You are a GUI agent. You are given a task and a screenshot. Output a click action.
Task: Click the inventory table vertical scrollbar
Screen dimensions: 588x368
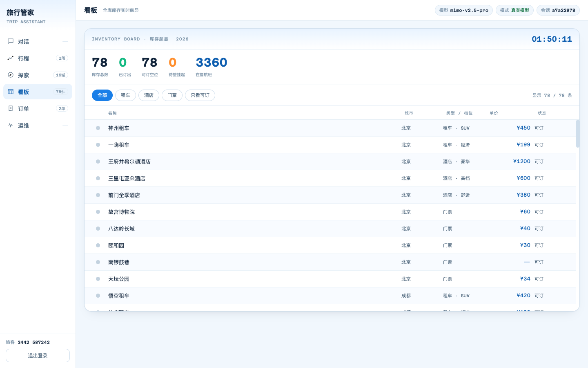[578, 134]
